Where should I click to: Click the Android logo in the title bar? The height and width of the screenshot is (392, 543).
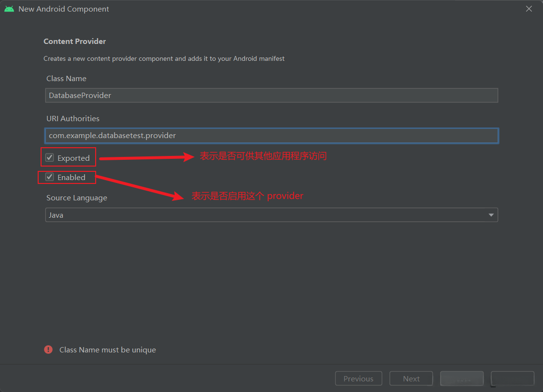click(9, 9)
